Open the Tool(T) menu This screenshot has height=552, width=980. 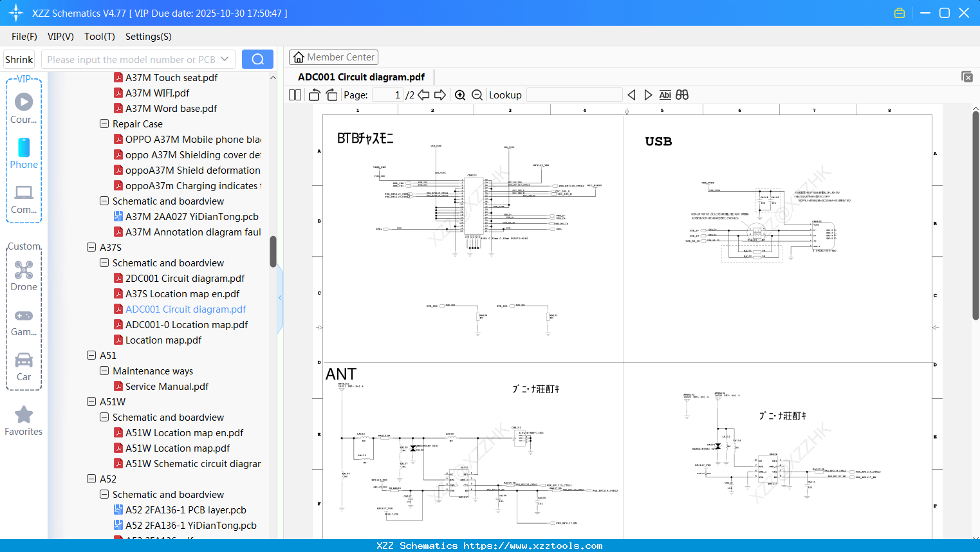[100, 37]
